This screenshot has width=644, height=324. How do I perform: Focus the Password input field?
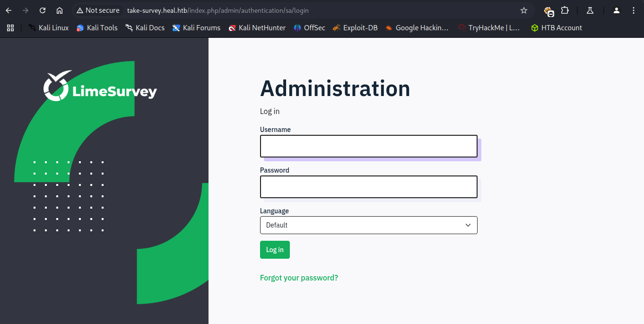point(368,187)
